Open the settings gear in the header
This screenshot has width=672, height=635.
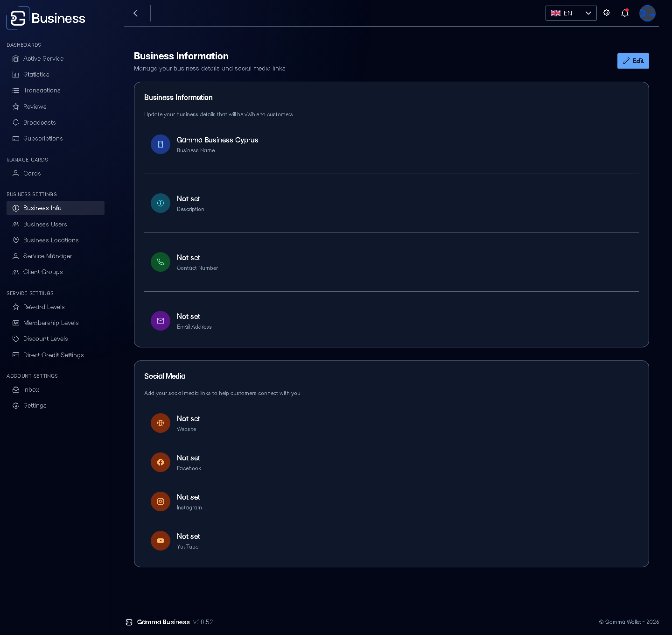click(x=607, y=13)
